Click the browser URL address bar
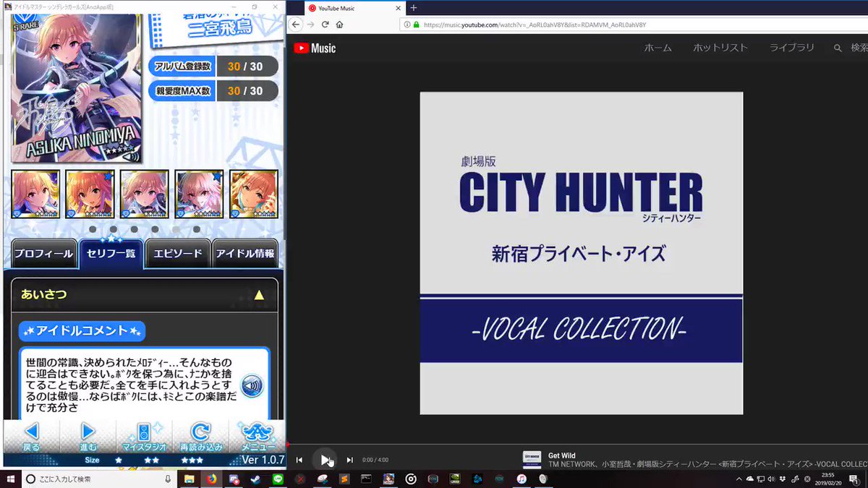 click(x=635, y=24)
